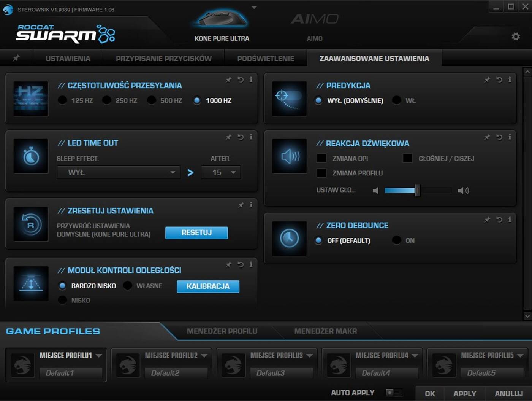Switch to the Podświetlenie tab
This screenshot has width=532, height=401.
tap(266, 58)
